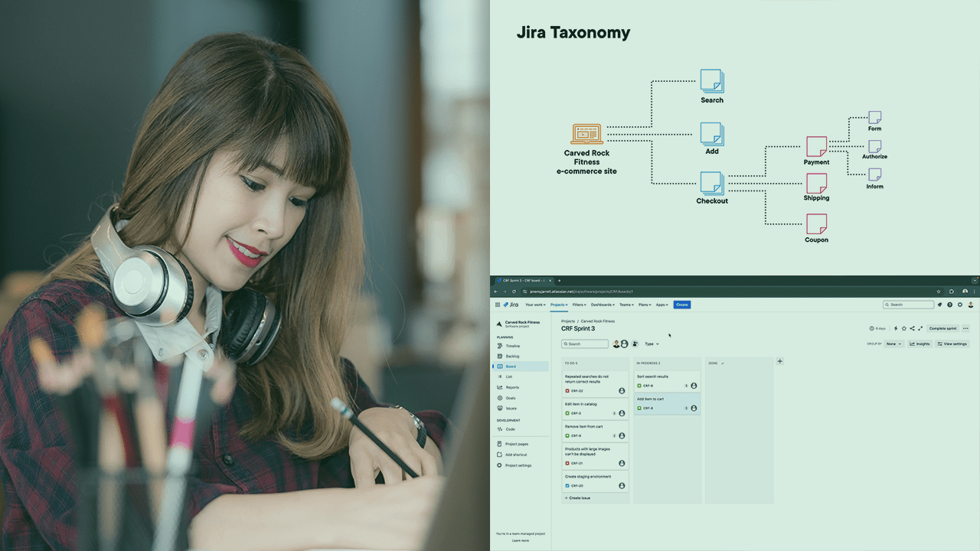This screenshot has height=551, width=980.
Task: Open the Backlog from the Planning section
Action: point(514,356)
